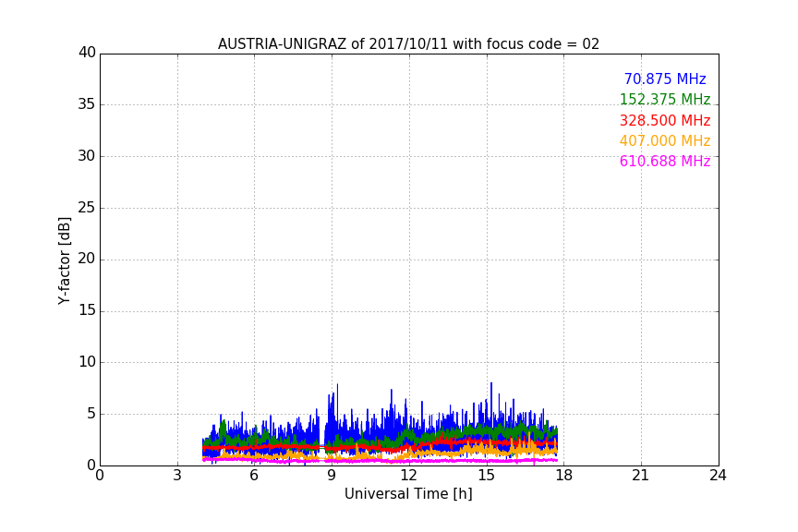The height and width of the screenshot is (532, 798).
Task: Select the 328.500 MHz legend label
Action: (x=665, y=121)
